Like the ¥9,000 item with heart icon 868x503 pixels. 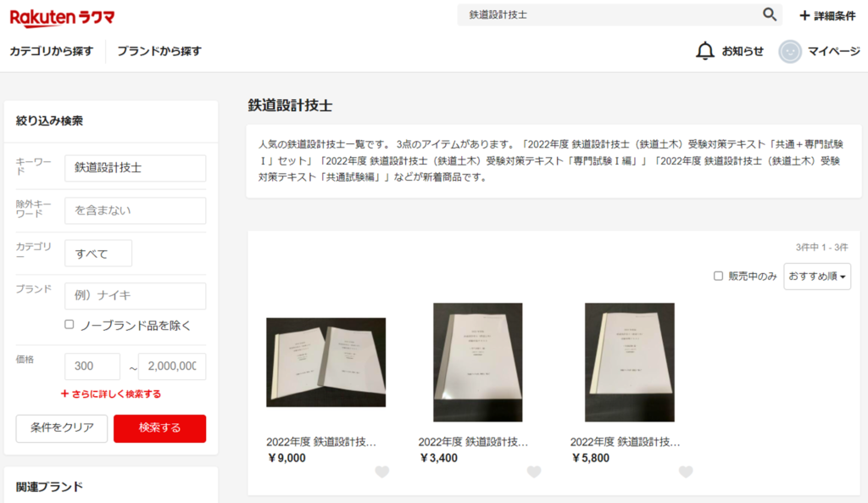point(382,472)
